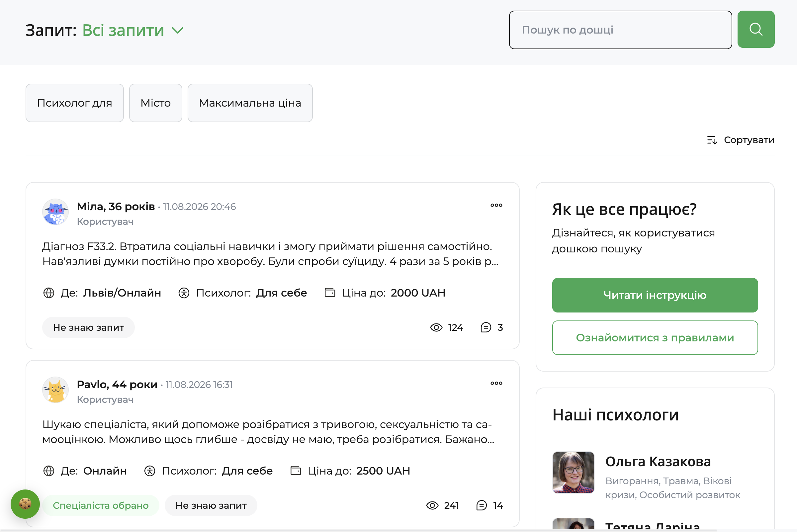Click person icon beside Психолог in Міла's post
This screenshot has width=797, height=532.
pyautogui.click(x=184, y=293)
